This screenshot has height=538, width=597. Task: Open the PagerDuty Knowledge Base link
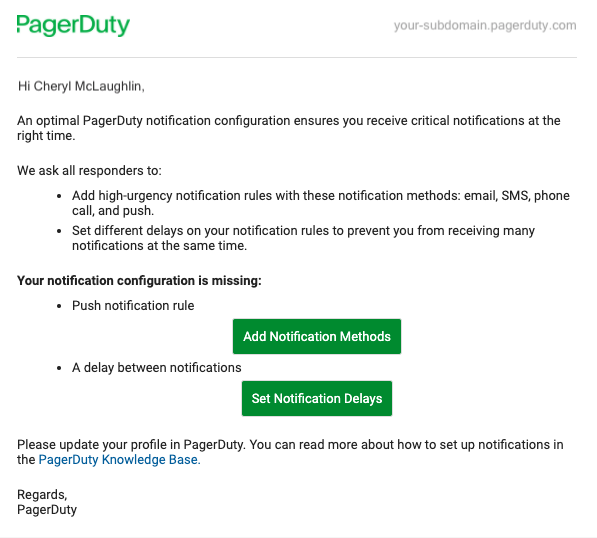[x=120, y=460]
